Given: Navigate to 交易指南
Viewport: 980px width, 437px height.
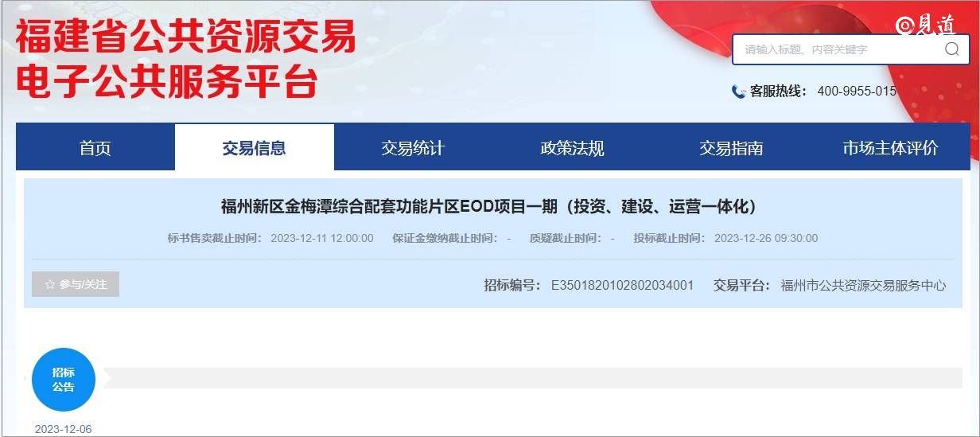Looking at the screenshot, I should [x=731, y=148].
